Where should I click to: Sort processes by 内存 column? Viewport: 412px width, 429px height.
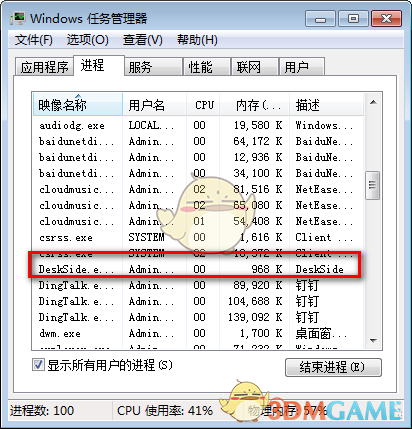tap(254, 105)
